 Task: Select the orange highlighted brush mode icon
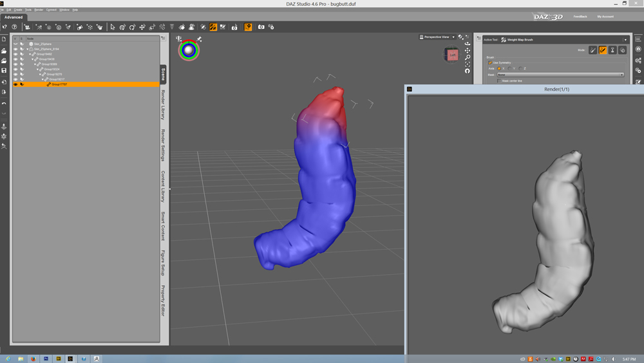603,50
